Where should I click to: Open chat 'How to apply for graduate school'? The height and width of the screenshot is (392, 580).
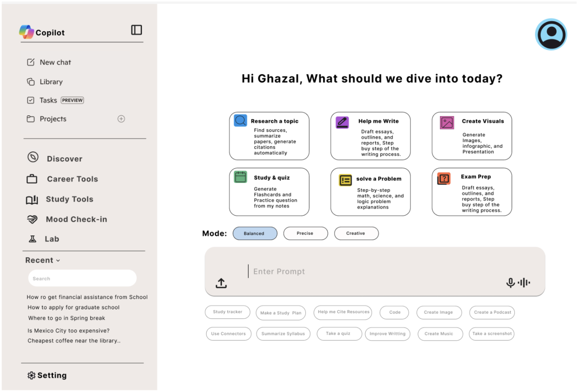click(x=73, y=308)
